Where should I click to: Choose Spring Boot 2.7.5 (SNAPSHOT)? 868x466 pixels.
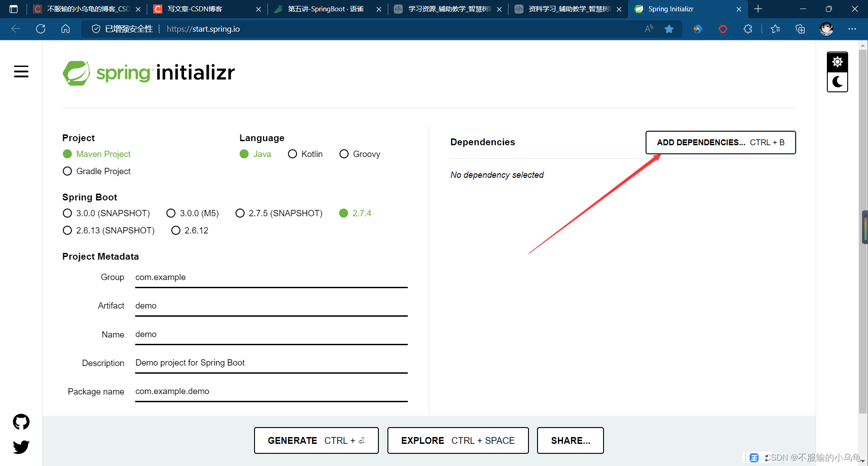coord(279,214)
